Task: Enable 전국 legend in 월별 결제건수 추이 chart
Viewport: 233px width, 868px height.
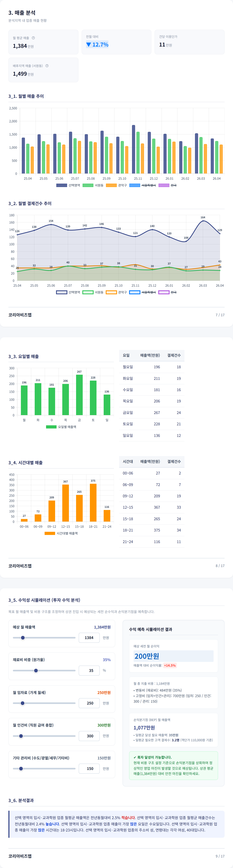Action: [167, 292]
